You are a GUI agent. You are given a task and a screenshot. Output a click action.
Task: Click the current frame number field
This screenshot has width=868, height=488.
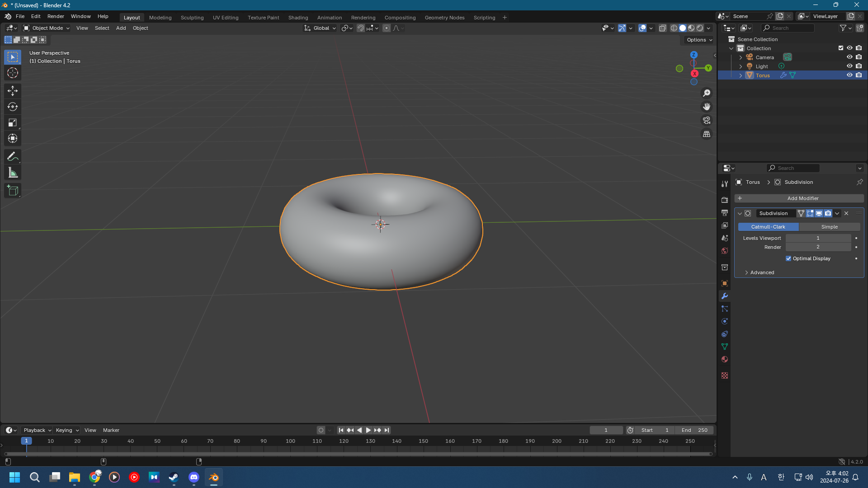tap(606, 430)
